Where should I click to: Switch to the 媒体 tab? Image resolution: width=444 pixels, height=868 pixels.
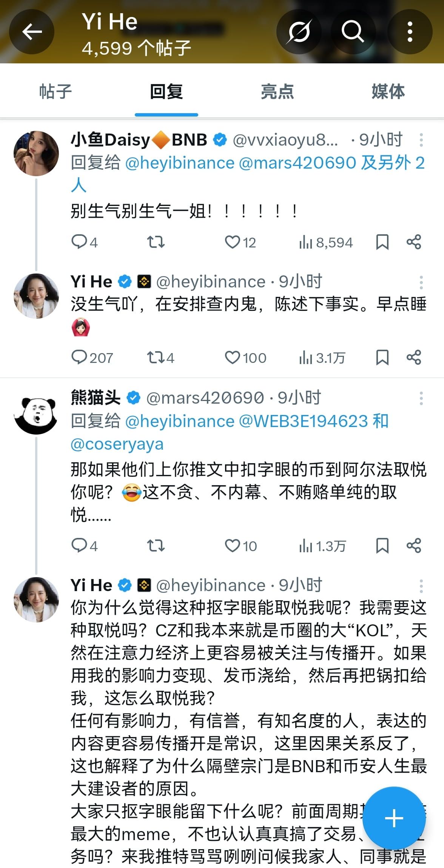388,92
